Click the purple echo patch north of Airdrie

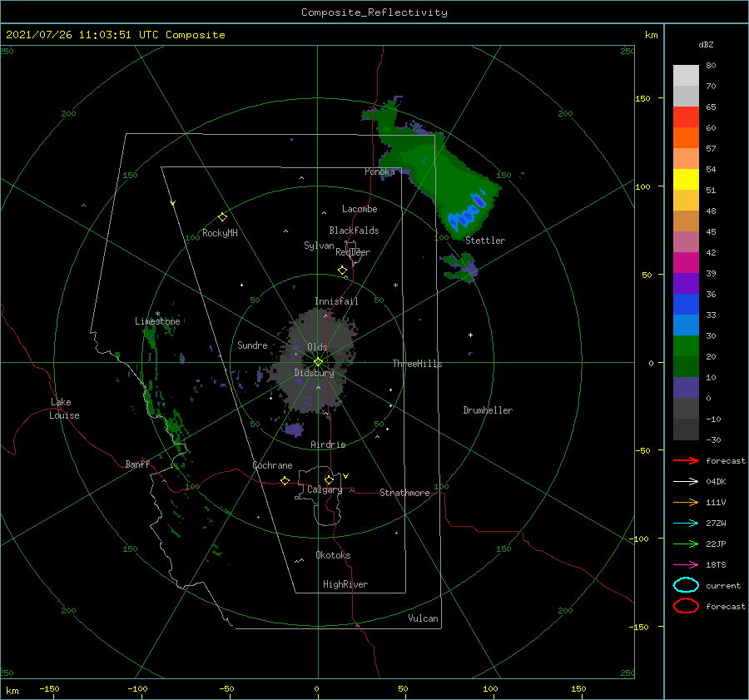294,429
